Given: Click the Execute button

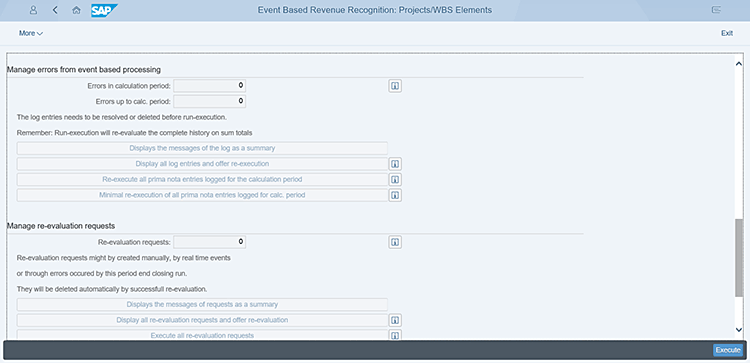Looking at the screenshot, I should 728,350.
